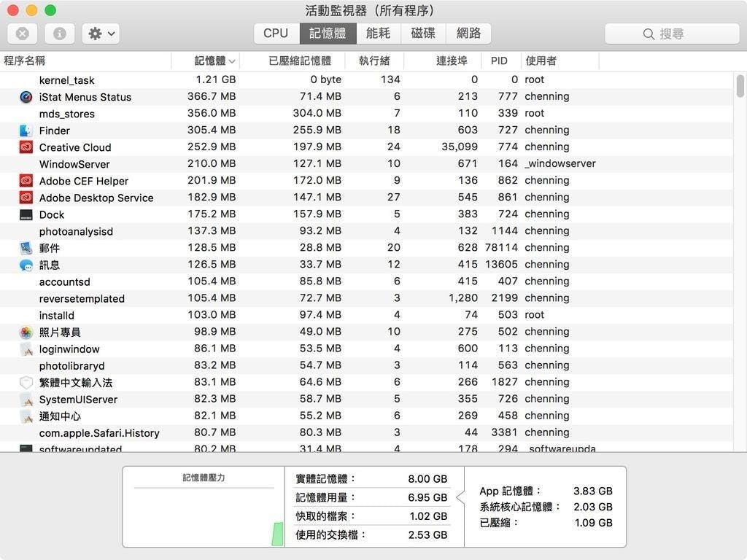
Task: Sort by 執行緒 column header
Action: click(374, 61)
